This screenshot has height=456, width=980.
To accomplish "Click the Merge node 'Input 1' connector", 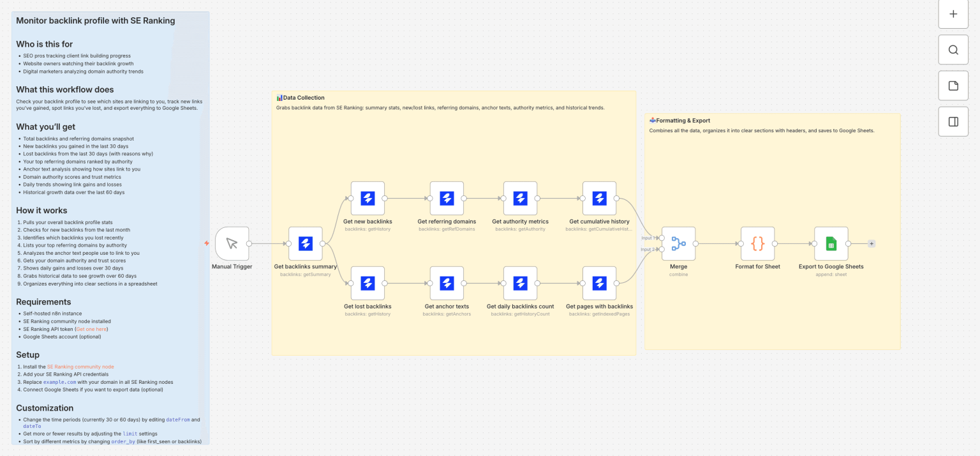I will click(662, 238).
